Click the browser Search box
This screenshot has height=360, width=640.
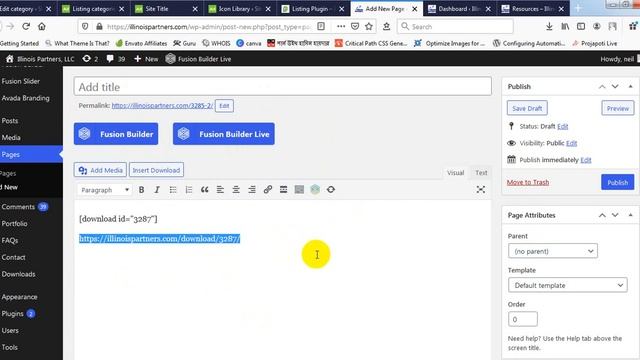pos(455,27)
